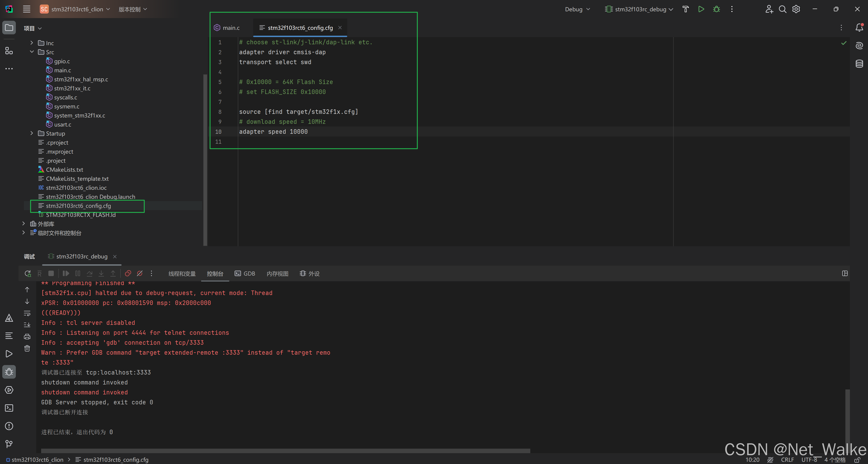Open CMakeLists.txt in the project tree
868x464 pixels.
[64, 170]
